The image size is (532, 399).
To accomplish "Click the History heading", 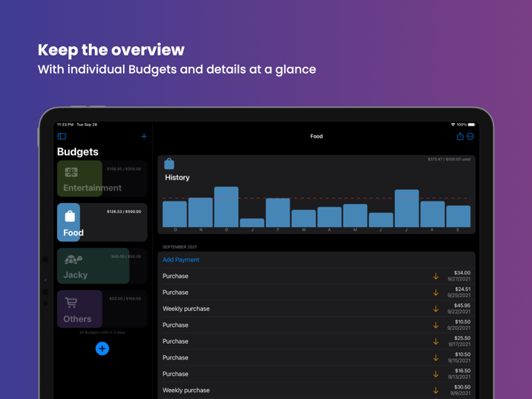I will click(177, 177).
